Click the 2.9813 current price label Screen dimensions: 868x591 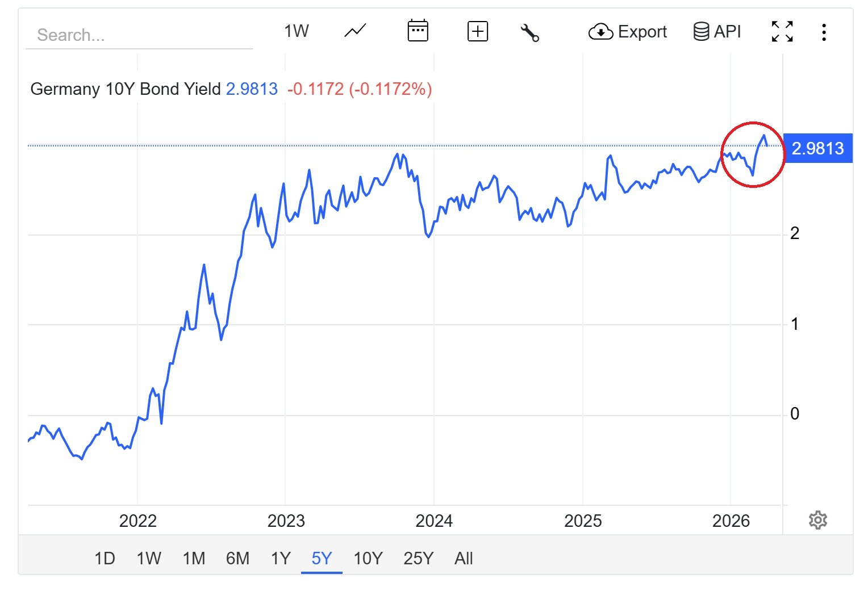pyautogui.click(x=817, y=149)
